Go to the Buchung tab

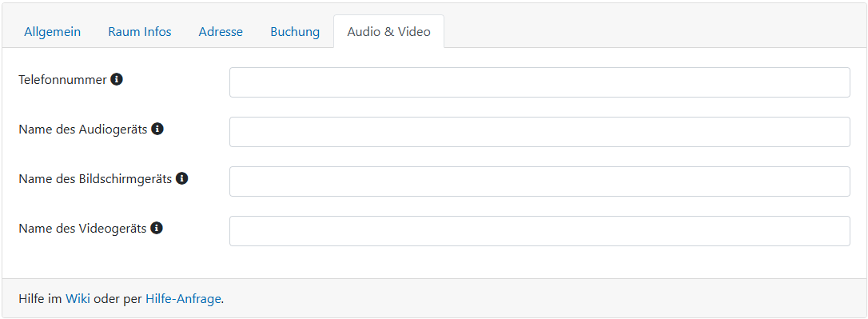tap(295, 31)
